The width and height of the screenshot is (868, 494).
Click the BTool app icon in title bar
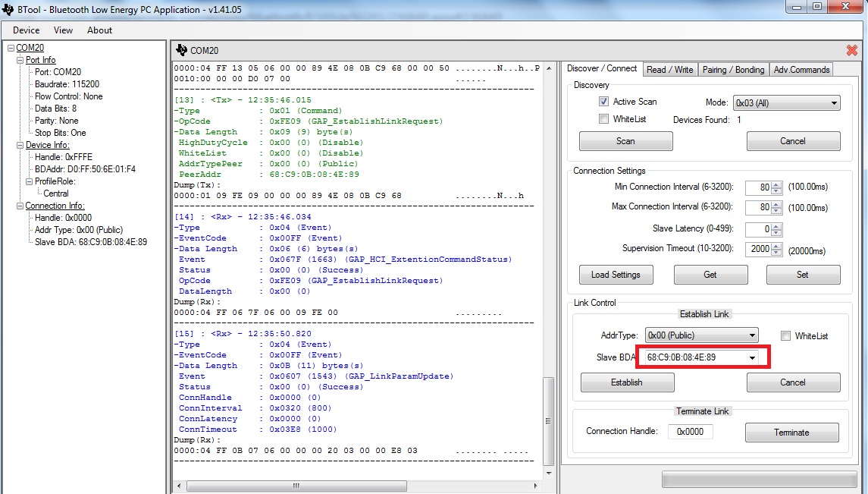coord(8,9)
